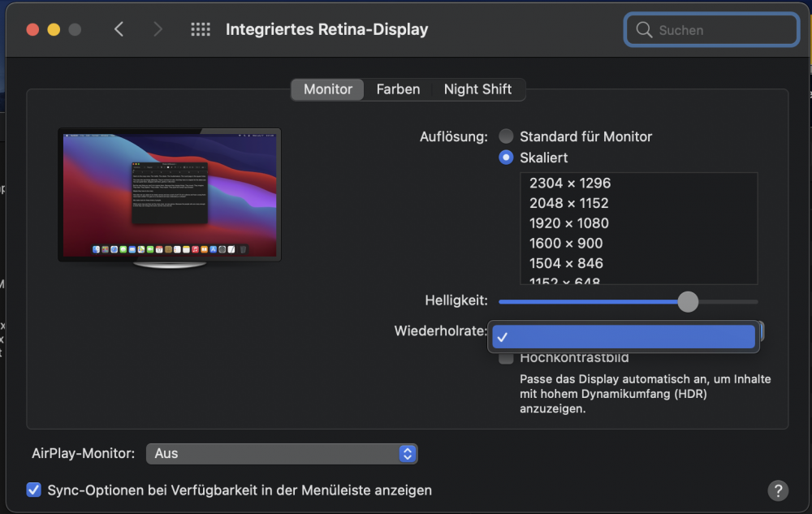812x514 pixels.
Task: Minimize the window with the yellow button
Action: (54, 29)
